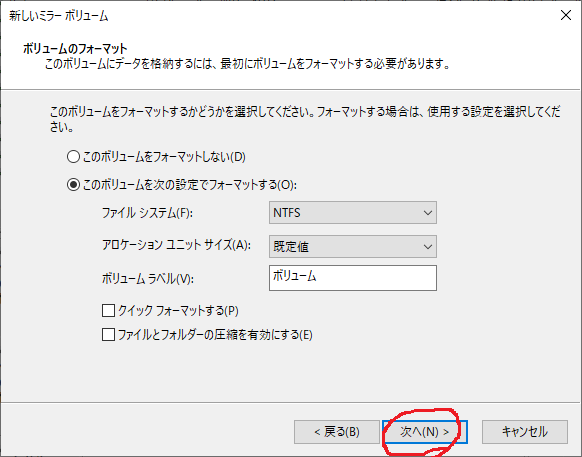Screen dimensions: 582x457
Task: Go back with the < 戻る(B) button
Action: coord(337,432)
